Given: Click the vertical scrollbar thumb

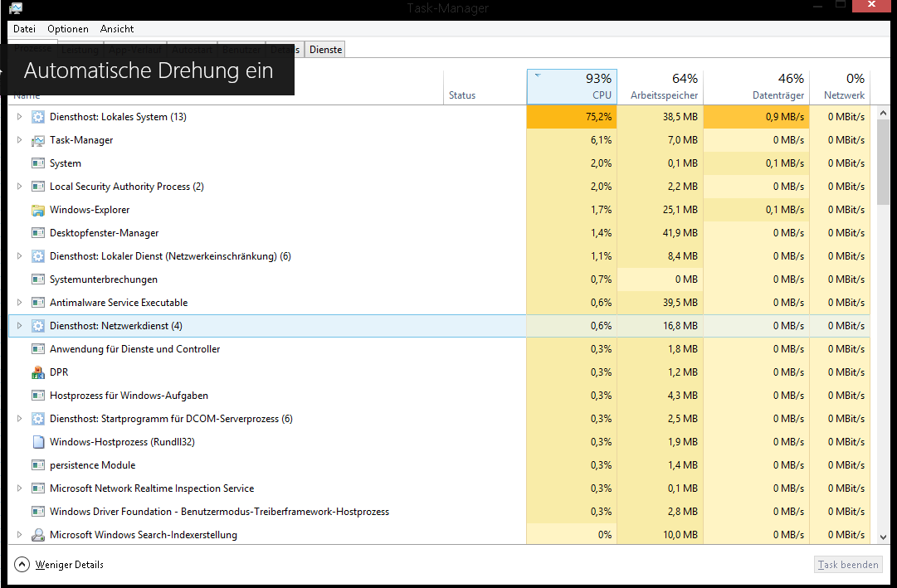Looking at the screenshot, I should (x=883, y=163).
